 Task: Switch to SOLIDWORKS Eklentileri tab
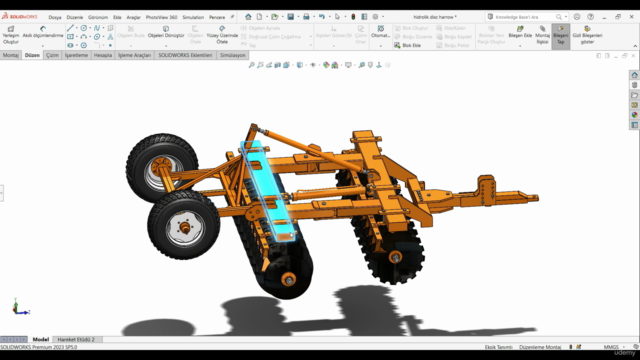pyautogui.click(x=185, y=55)
